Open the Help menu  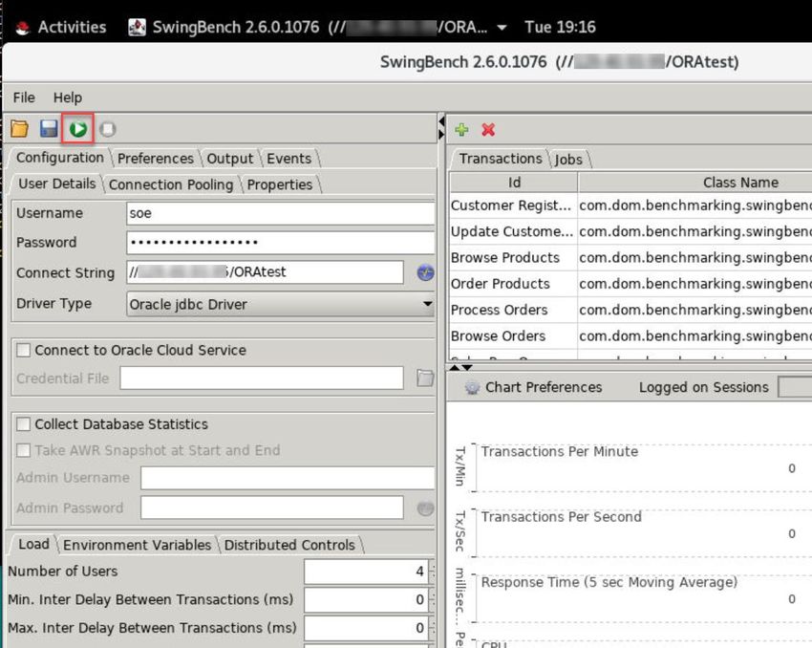(x=67, y=97)
